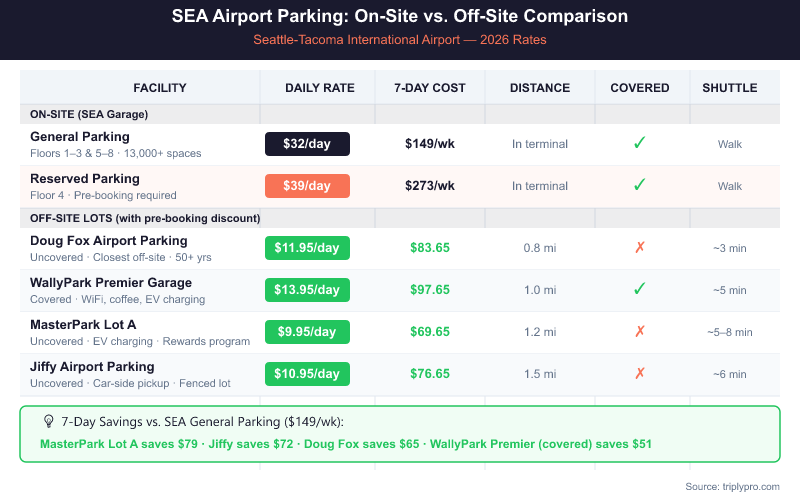Click the DAILY RATE column header
This screenshot has height=500, width=800.
[x=320, y=88]
